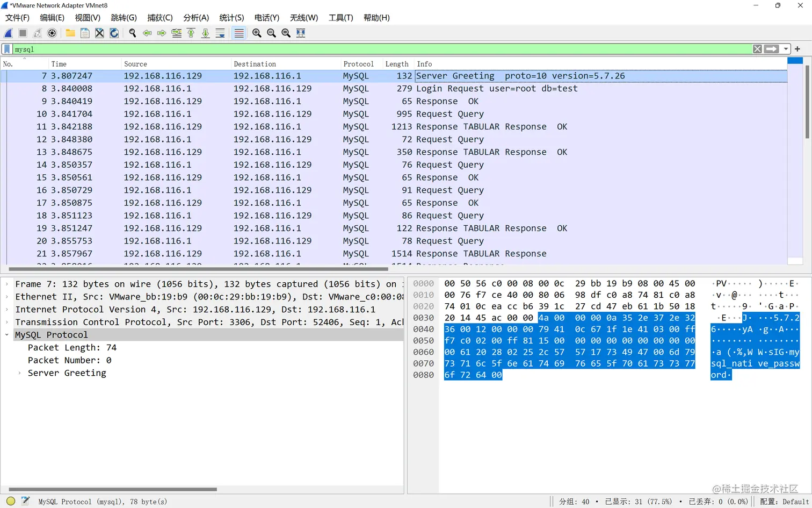Viewport: 812px width, 508px height.
Task: Open capture options with the gear icon
Action: click(52, 33)
